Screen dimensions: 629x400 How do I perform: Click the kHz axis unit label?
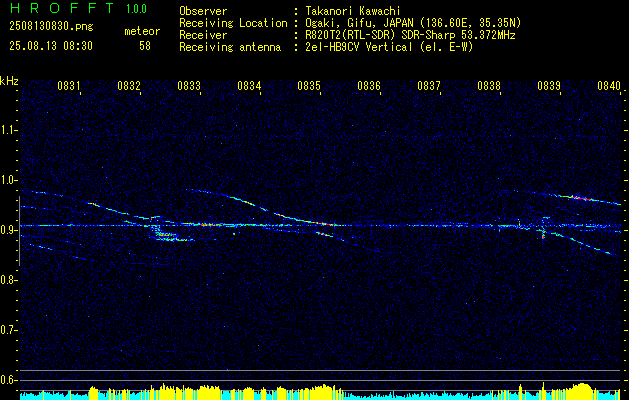(9, 81)
